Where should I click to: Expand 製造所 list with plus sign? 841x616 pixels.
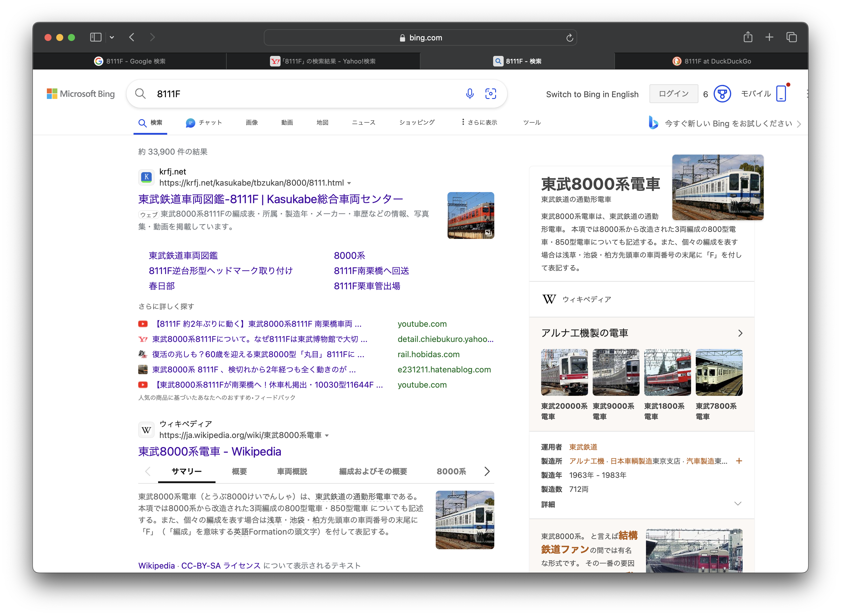point(739,461)
